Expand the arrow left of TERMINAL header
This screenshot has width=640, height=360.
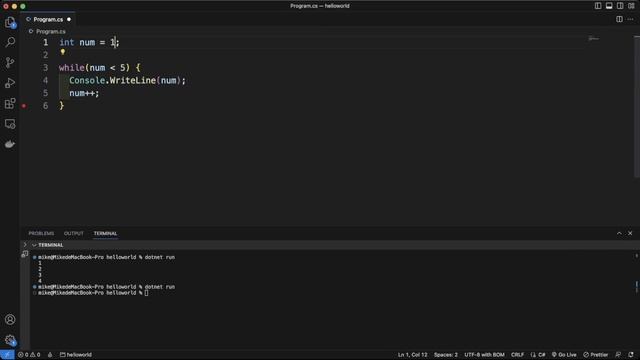[x=25, y=245]
